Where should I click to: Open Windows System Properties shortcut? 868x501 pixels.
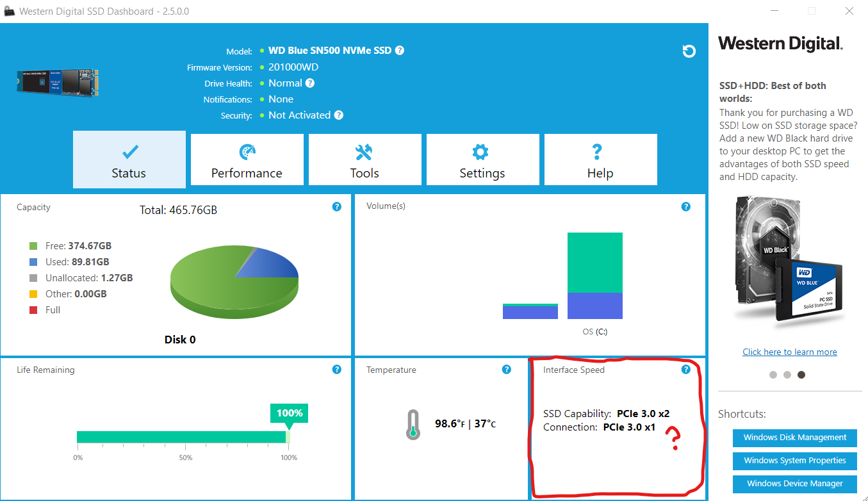pyautogui.click(x=795, y=461)
